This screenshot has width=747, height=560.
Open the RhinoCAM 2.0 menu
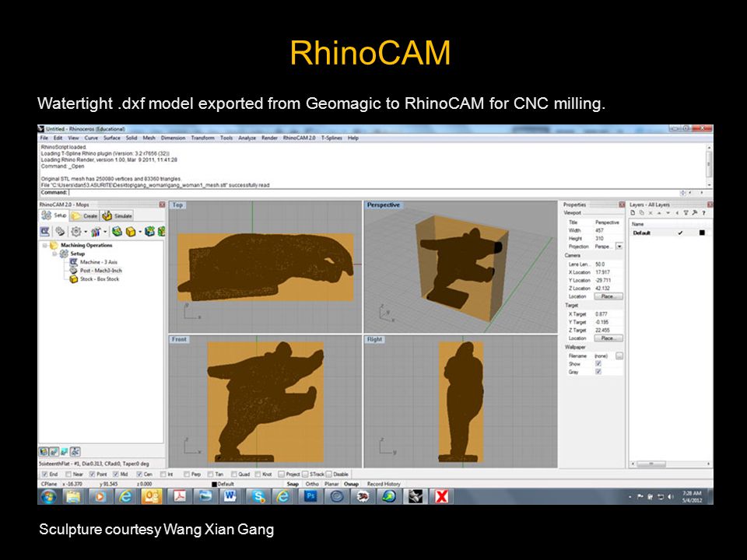coord(299,138)
